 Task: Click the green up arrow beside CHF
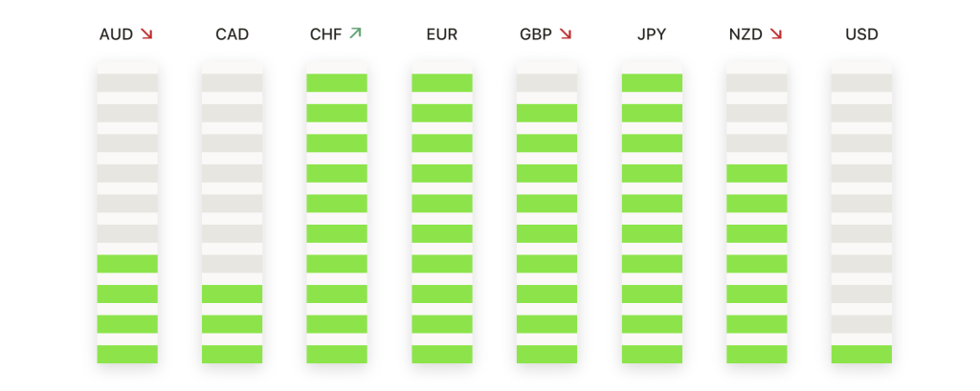356,33
